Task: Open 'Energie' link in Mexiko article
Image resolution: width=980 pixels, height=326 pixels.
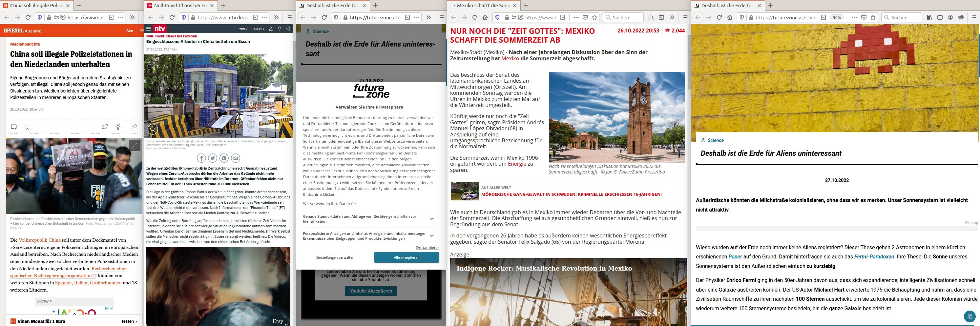Action: pos(517,164)
